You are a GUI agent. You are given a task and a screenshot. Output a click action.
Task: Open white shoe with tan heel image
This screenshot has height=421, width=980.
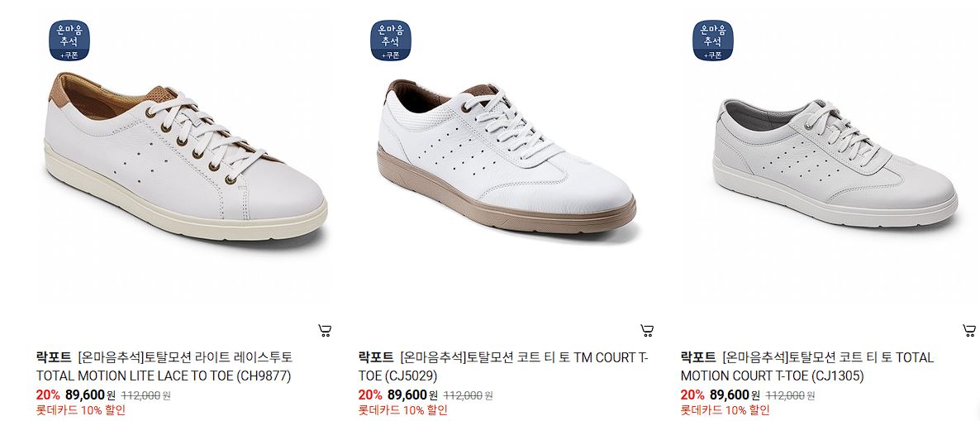(185, 156)
